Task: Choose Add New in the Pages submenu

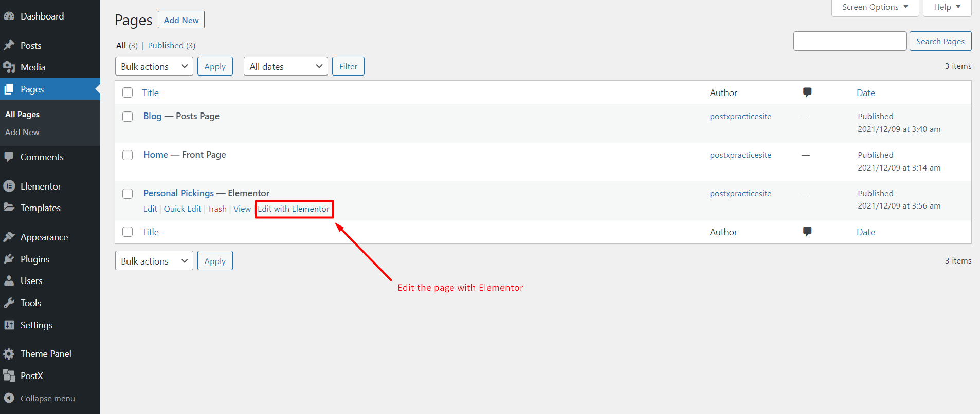Action: [22, 132]
